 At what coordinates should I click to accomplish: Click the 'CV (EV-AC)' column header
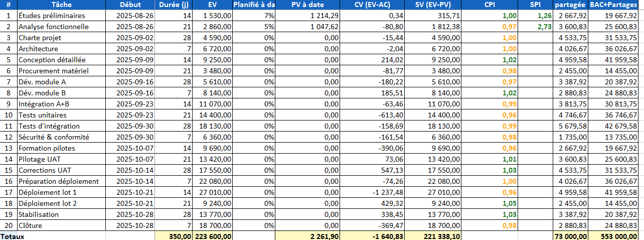[x=372, y=5]
